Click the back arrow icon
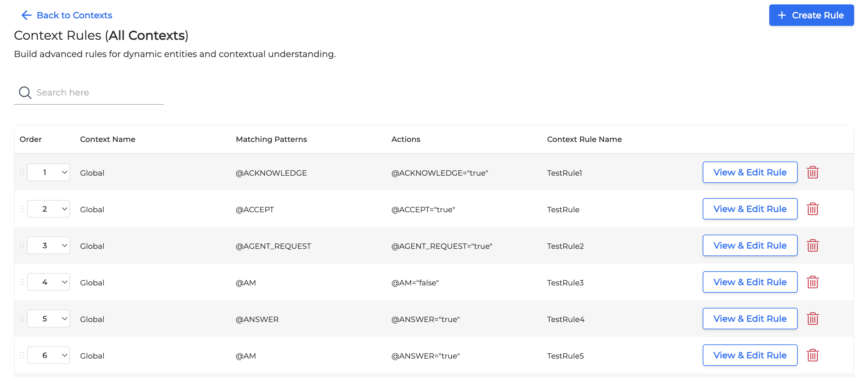Image resolution: width=868 pixels, height=381 pixels. point(26,15)
